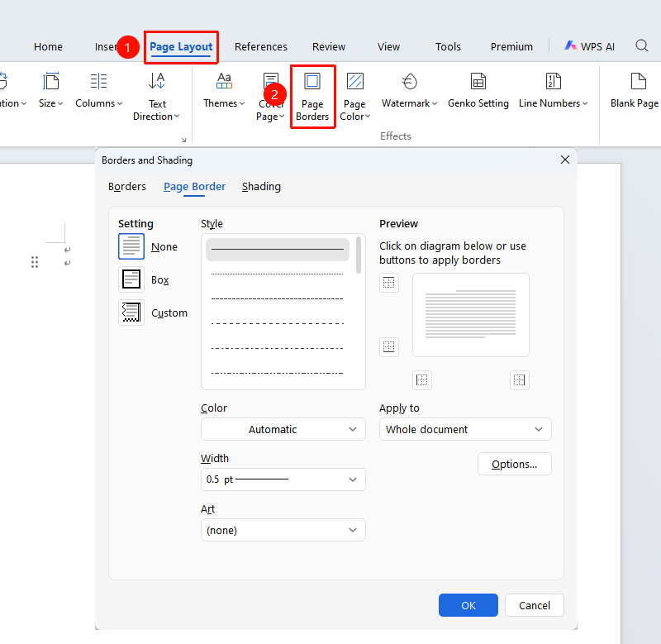Image resolution: width=661 pixels, height=644 pixels.
Task: Open the Premium ribbon tab
Action: [511, 47]
